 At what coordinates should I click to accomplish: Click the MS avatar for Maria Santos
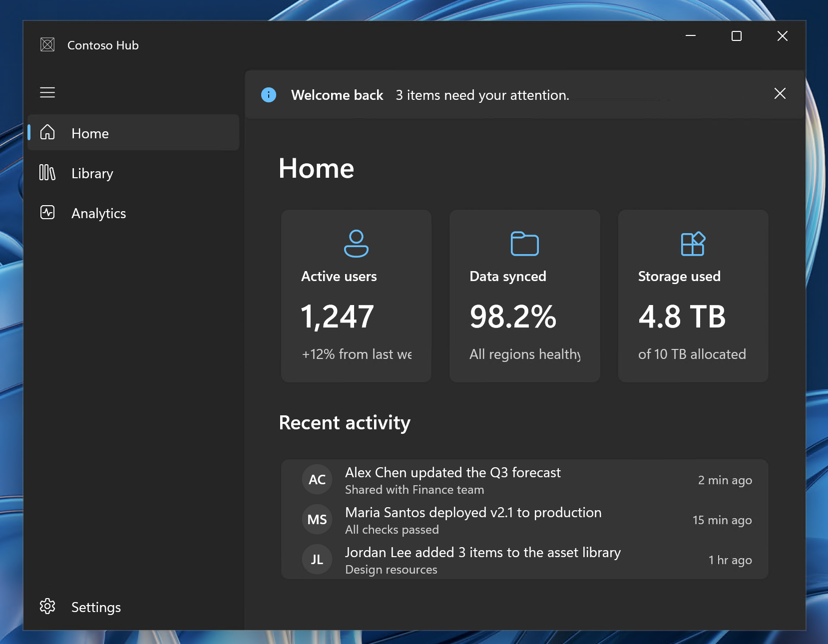(x=317, y=520)
